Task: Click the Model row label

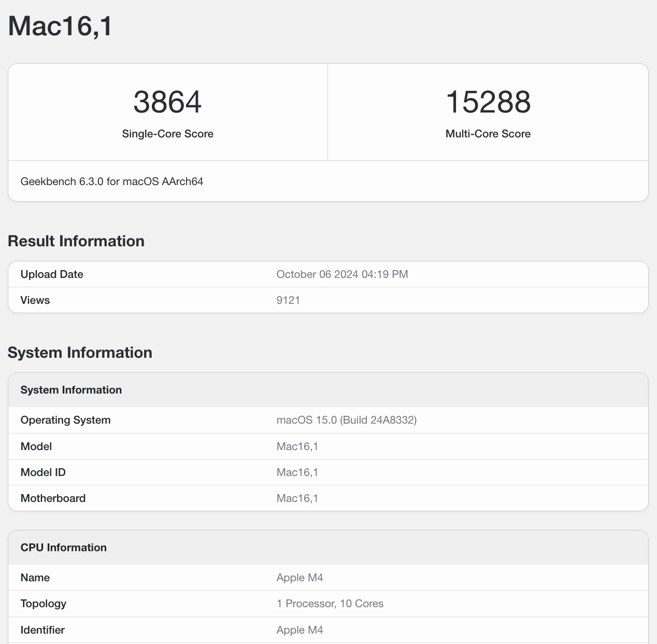Action: pyautogui.click(x=36, y=446)
